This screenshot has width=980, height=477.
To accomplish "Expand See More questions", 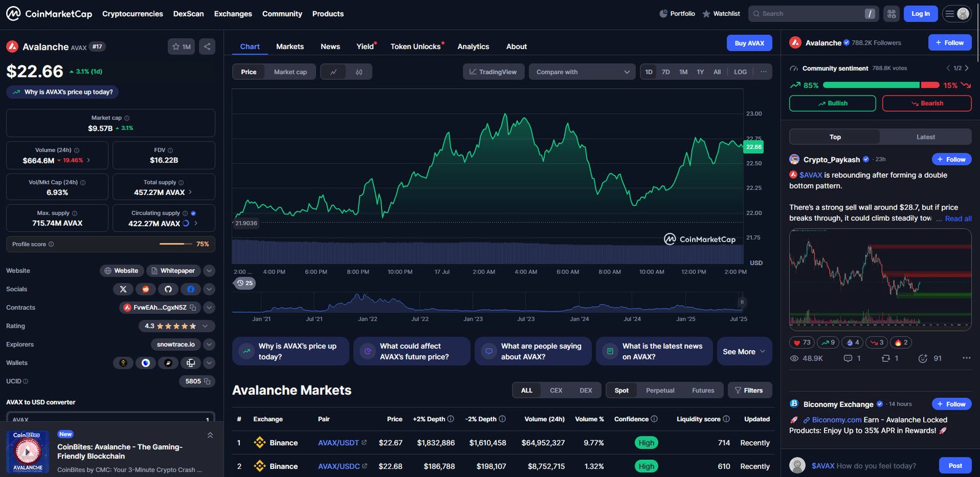I will tap(744, 351).
